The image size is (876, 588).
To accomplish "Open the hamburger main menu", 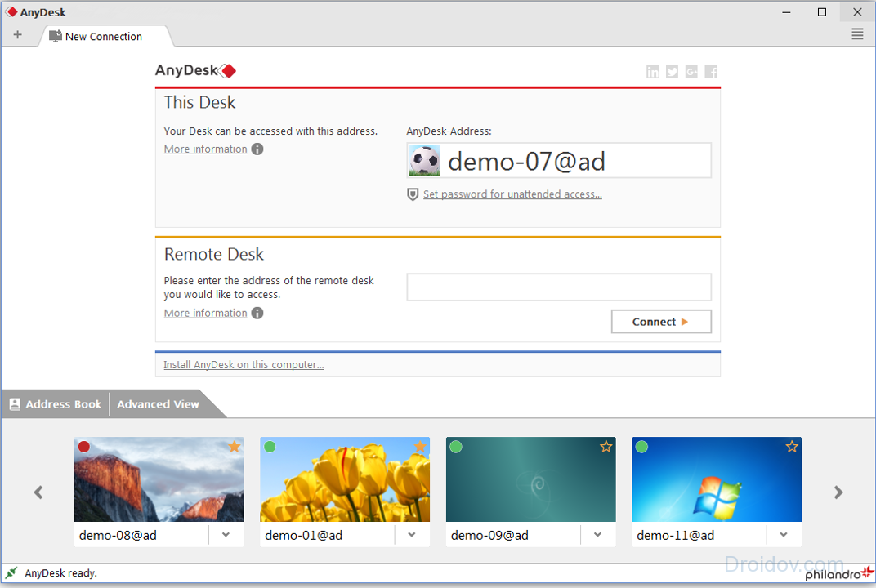I will [x=857, y=34].
